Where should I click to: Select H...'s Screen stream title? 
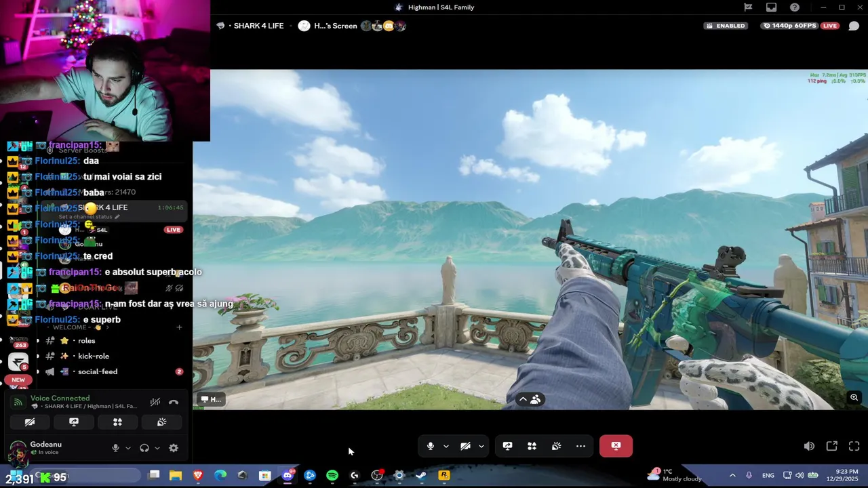(335, 26)
